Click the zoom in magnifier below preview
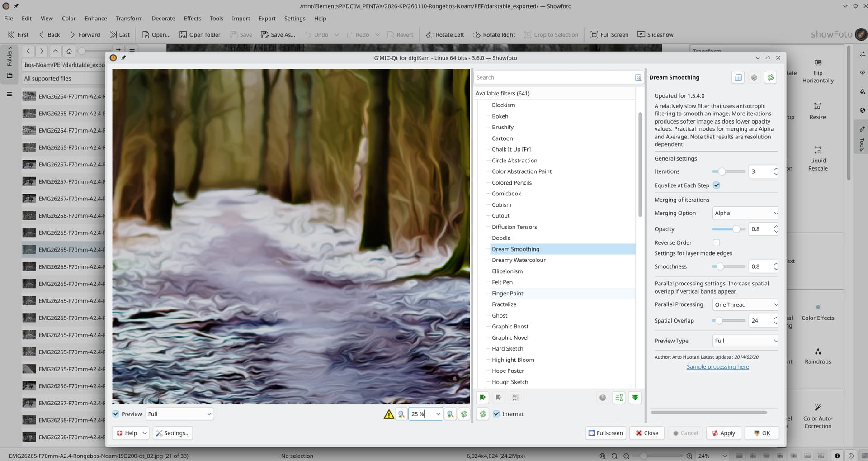Screen dimensions: 868x461 click(450, 414)
